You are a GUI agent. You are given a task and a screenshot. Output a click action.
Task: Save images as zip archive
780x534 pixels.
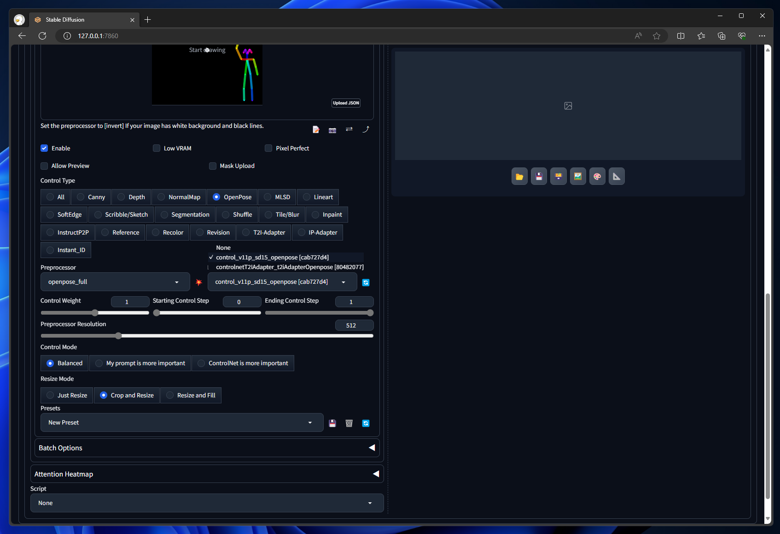click(x=558, y=177)
